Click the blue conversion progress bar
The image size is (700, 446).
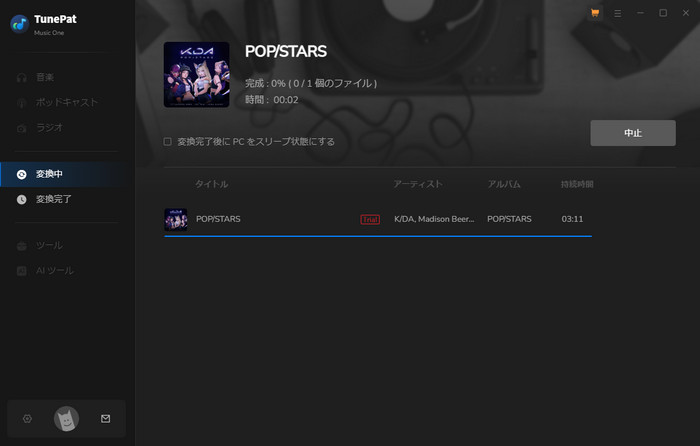tap(378, 236)
